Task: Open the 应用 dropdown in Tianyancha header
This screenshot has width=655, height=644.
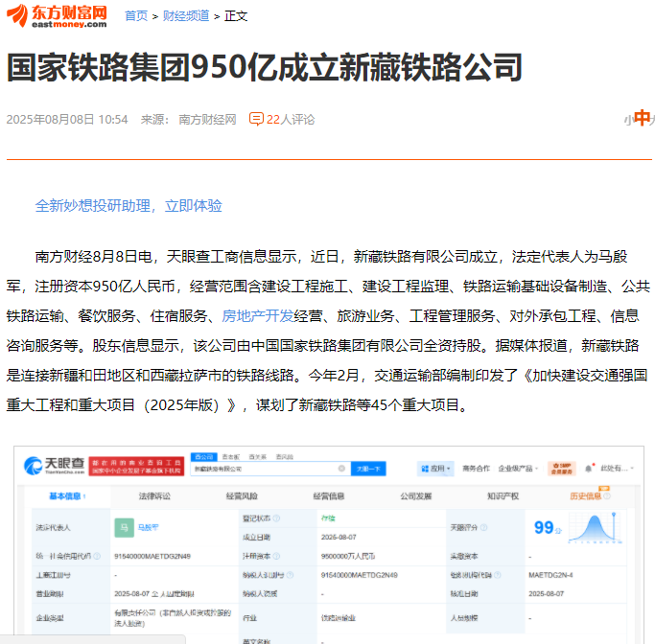Action: pos(435,469)
